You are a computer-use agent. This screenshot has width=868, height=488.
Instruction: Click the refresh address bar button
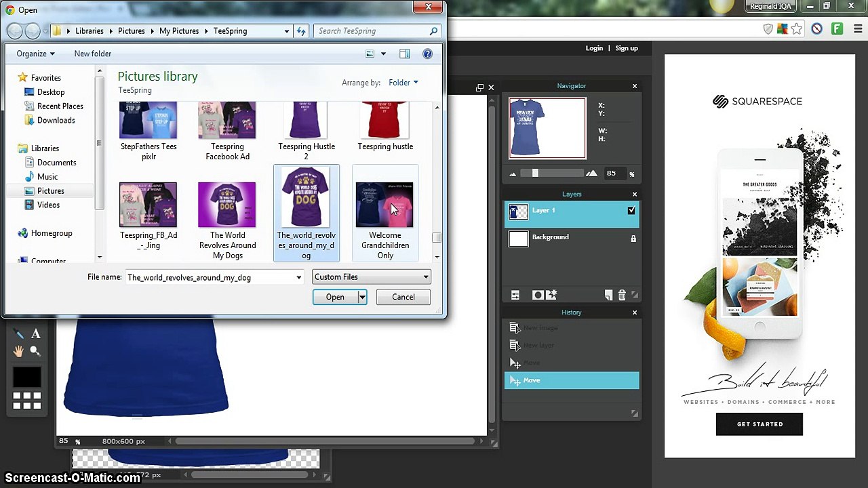tap(301, 31)
